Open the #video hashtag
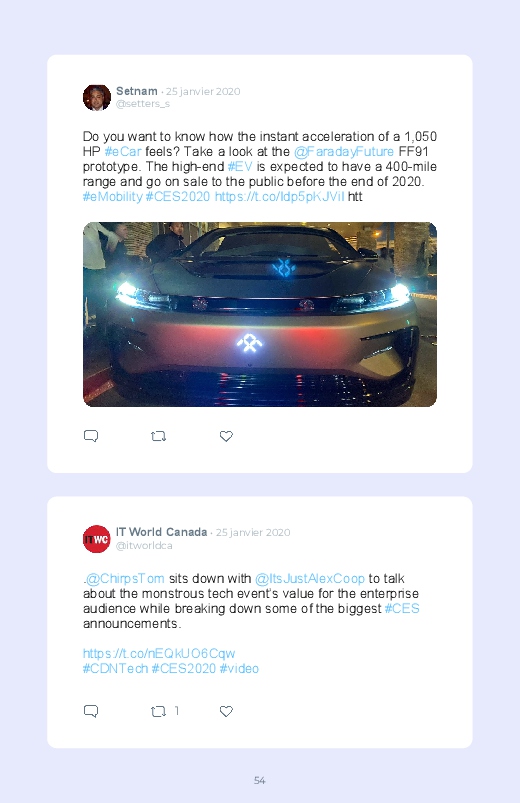 [x=239, y=668]
